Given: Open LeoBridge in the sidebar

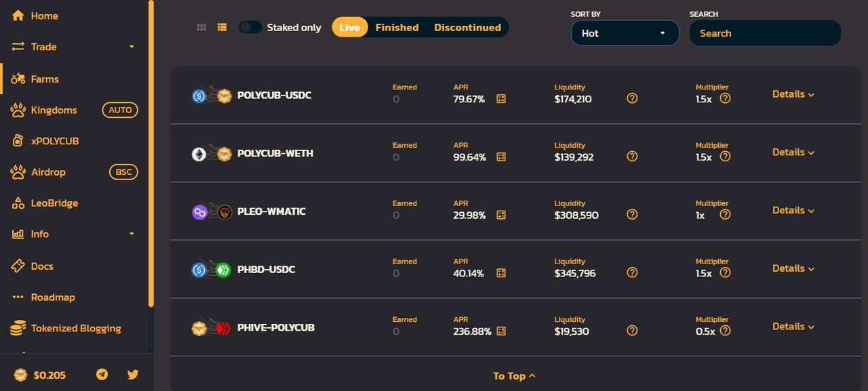Looking at the screenshot, I should [54, 203].
